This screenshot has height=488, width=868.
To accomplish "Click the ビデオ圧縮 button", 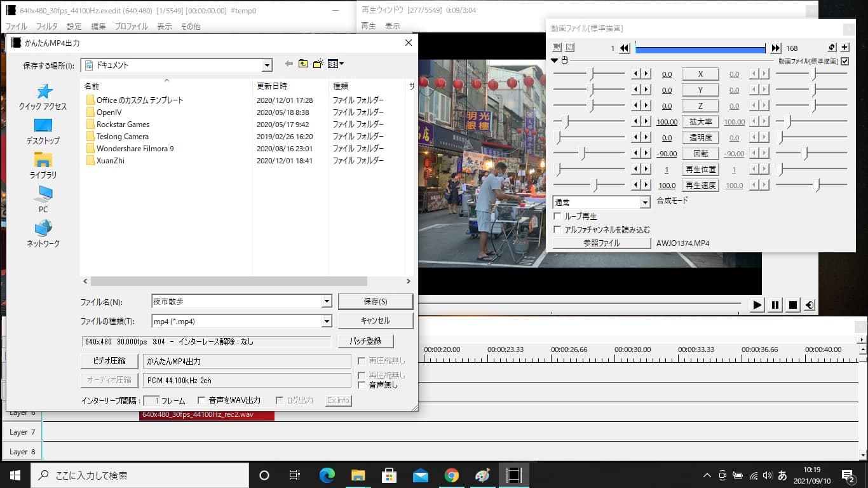I will click(109, 361).
